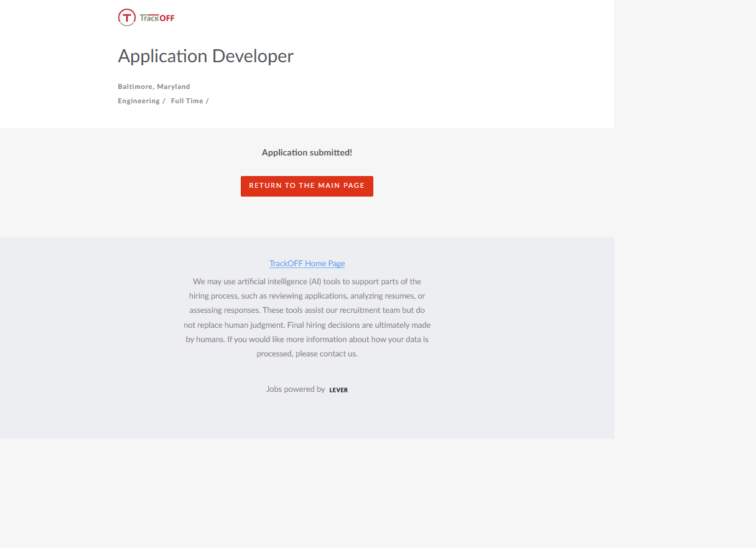
Task: Click the line starting 'assessing responses'
Action: tap(307, 310)
